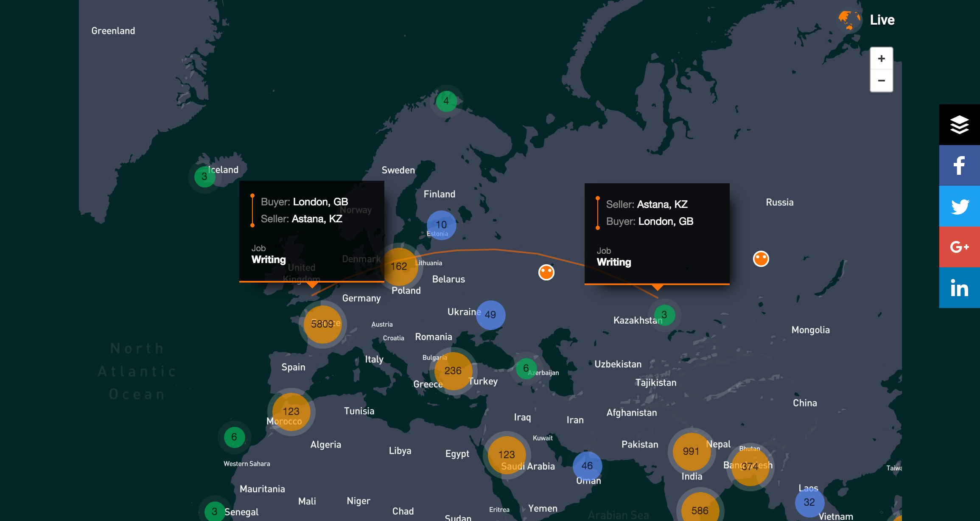Click the Germany map label
This screenshot has height=521, width=980.
361,298
